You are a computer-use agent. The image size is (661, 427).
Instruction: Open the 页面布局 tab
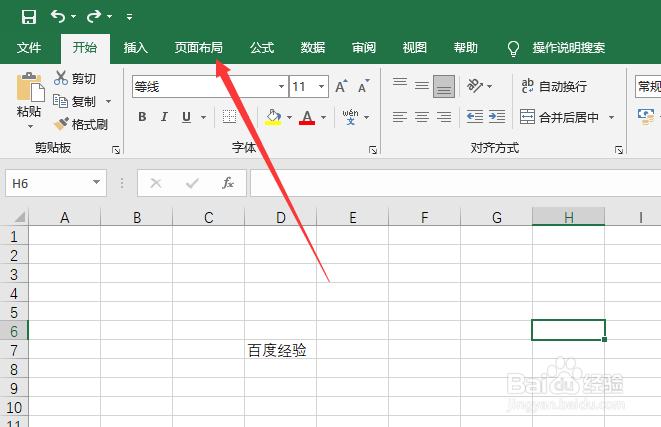(x=199, y=48)
